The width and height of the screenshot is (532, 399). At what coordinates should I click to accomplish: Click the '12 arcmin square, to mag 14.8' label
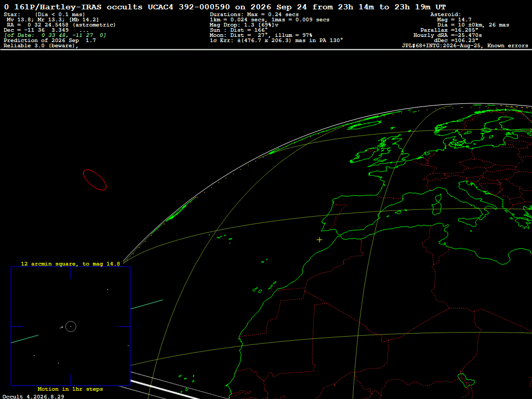point(70,263)
